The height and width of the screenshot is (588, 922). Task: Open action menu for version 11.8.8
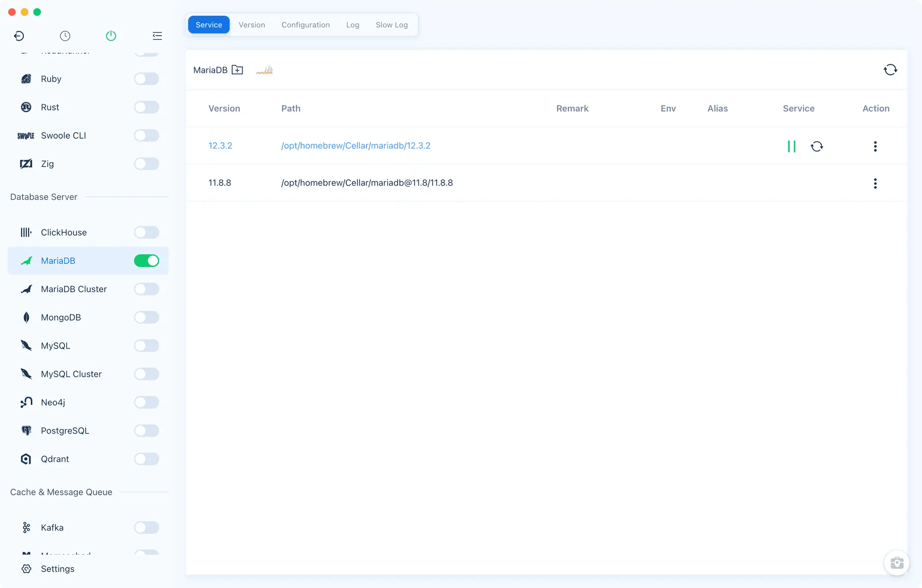[875, 183]
